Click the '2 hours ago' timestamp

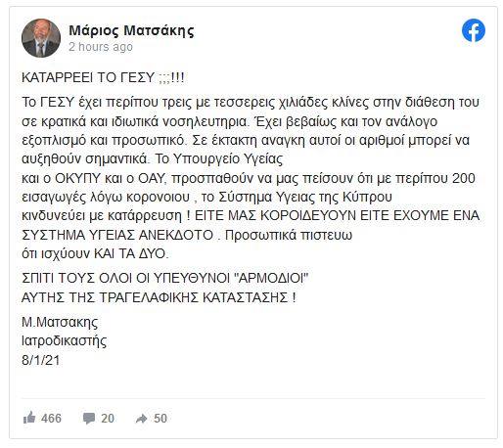tap(101, 47)
